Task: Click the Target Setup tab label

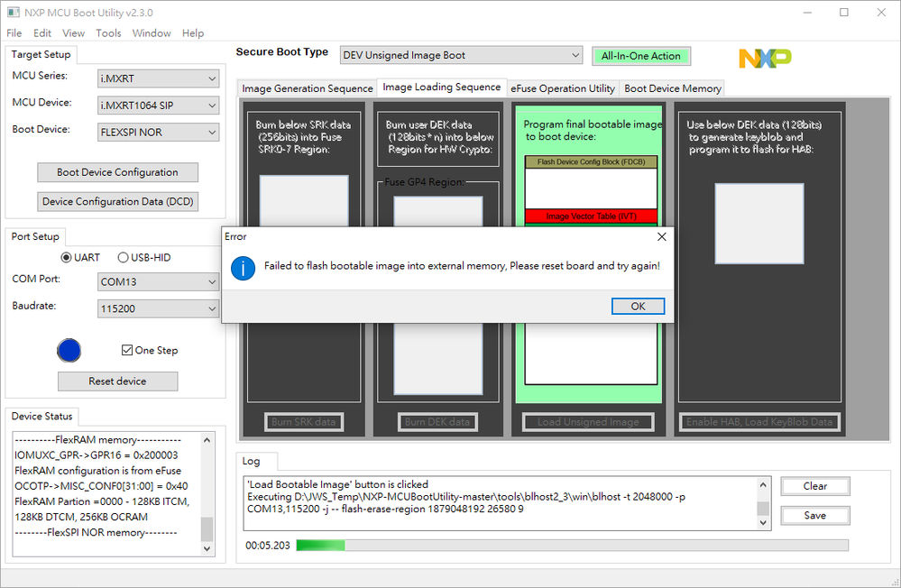Action: (41, 55)
